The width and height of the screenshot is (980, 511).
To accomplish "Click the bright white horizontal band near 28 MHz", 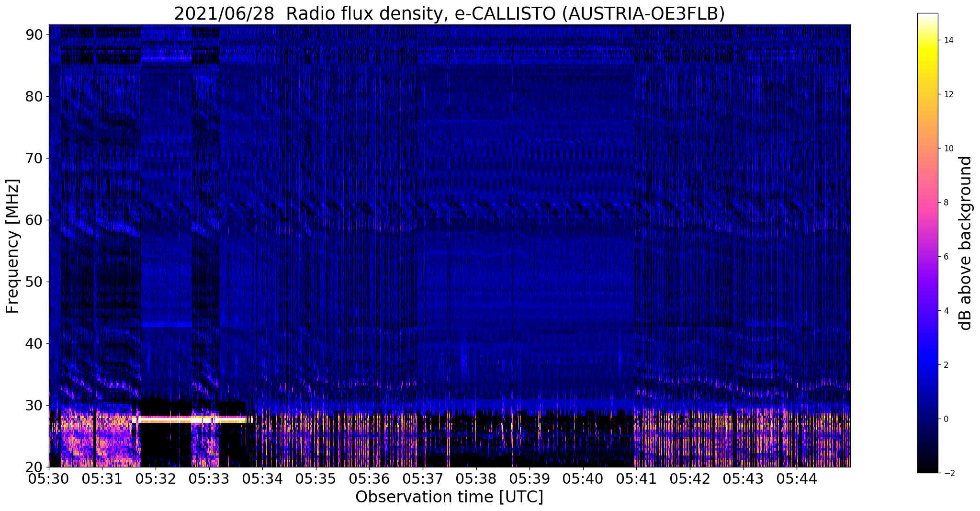I will (x=192, y=420).
